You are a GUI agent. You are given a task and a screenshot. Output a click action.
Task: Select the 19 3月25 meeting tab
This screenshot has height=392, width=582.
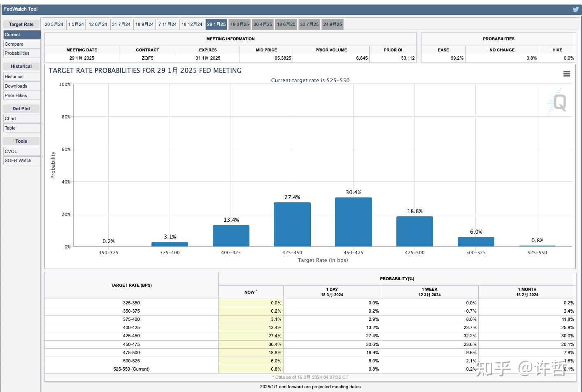pos(240,25)
